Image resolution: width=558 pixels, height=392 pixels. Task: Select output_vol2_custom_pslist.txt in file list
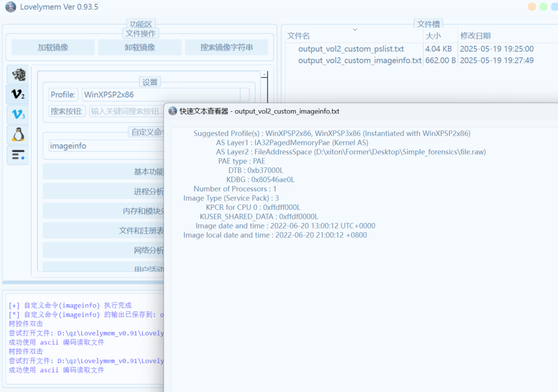click(351, 49)
